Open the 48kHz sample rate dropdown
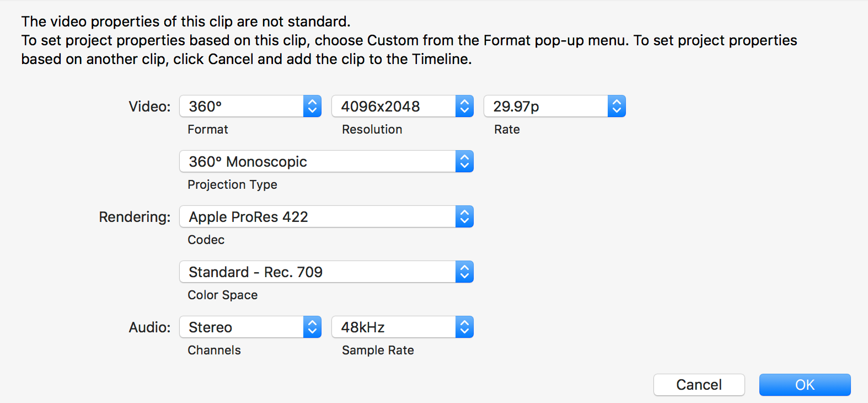Image resolution: width=868 pixels, height=403 pixels. click(403, 327)
